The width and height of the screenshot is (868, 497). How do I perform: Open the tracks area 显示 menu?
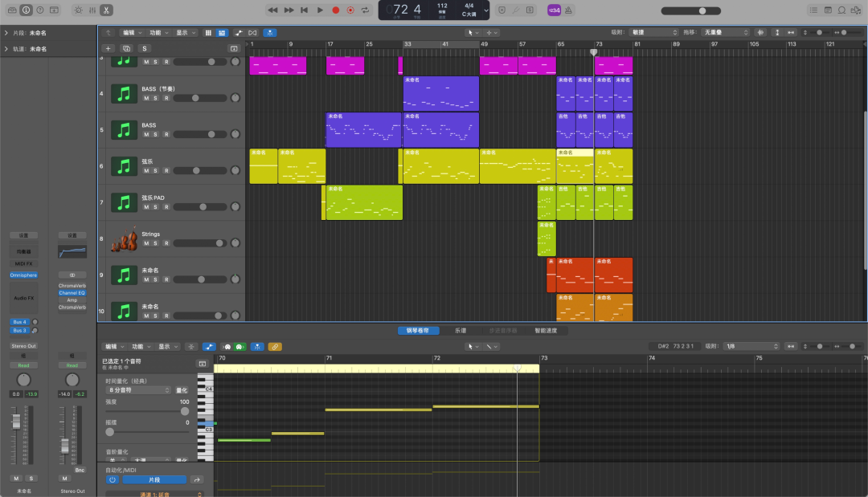(x=185, y=33)
